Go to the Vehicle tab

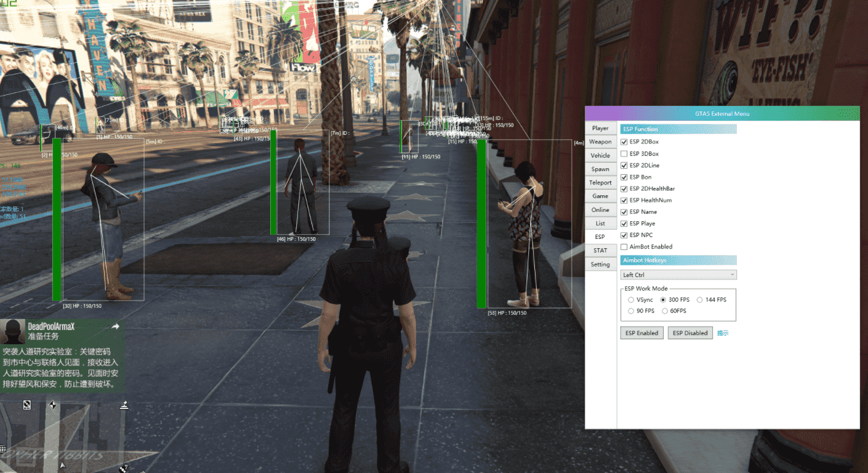point(600,155)
